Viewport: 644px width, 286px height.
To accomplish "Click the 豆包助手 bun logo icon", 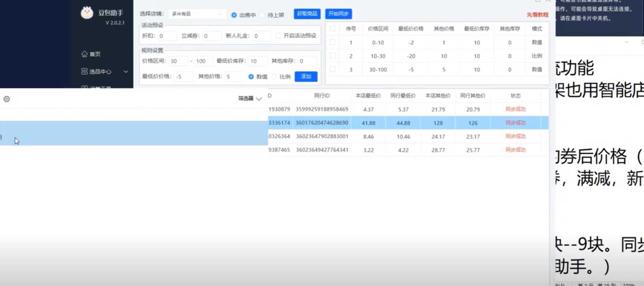I will (87, 13).
